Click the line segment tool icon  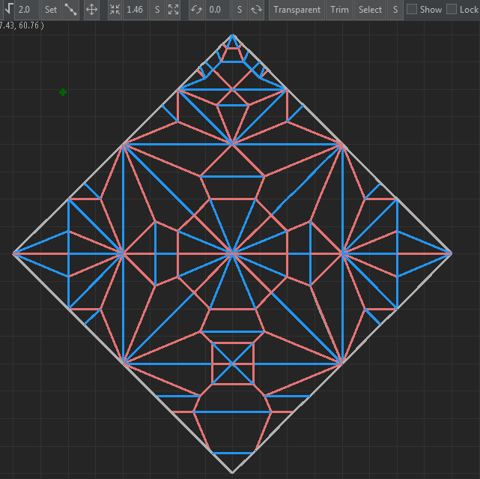[x=71, y=10]
